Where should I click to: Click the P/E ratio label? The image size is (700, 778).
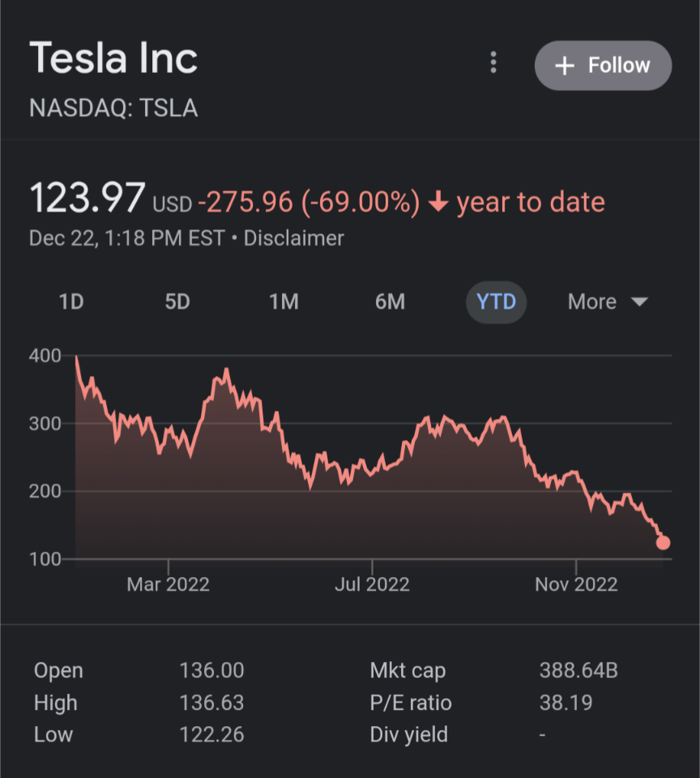click(x=411, y=703)
